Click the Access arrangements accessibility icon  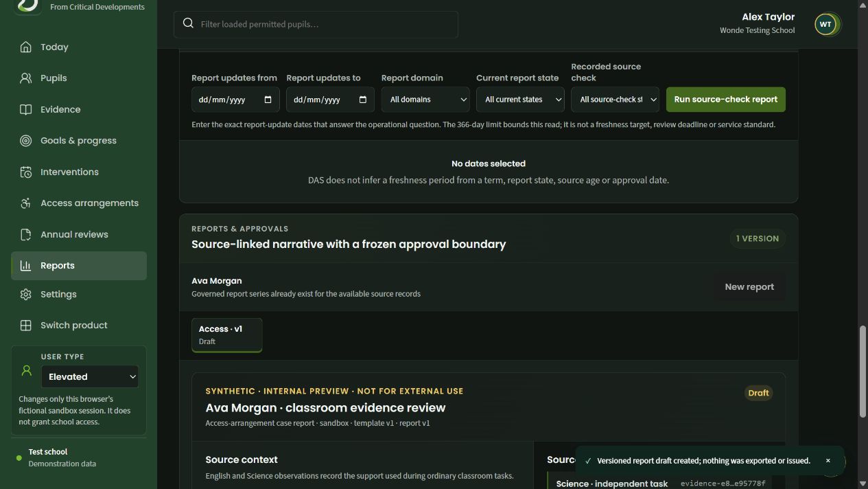pyautogui.click(x=26, y=203)
